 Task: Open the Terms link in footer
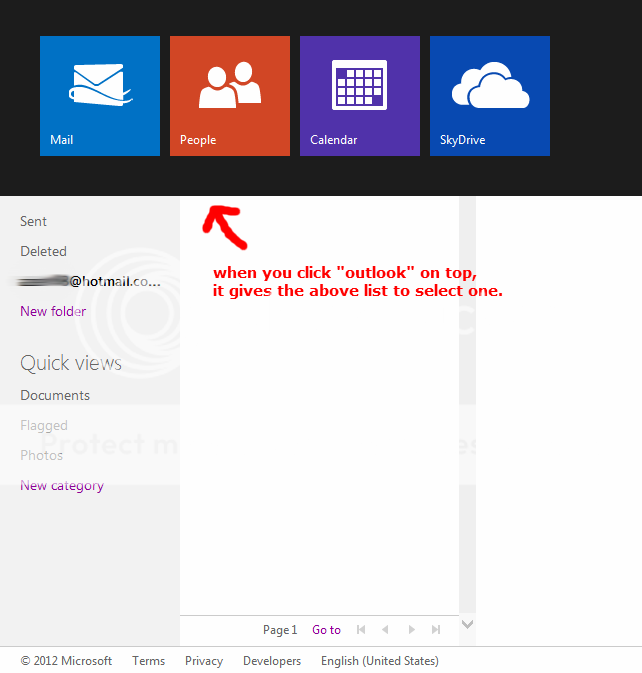pos(148,661)
